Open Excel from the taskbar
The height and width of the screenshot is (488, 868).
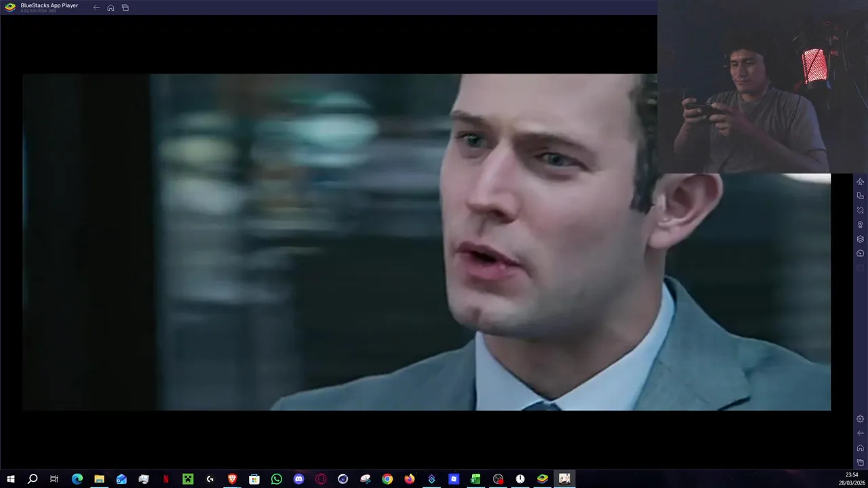[x=476, y=479]
